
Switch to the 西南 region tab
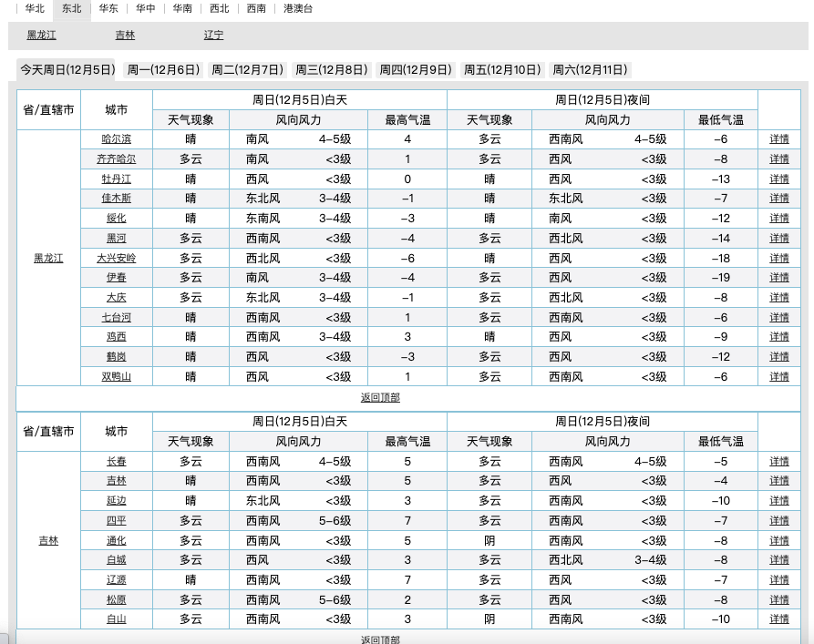tap(256, 9)
